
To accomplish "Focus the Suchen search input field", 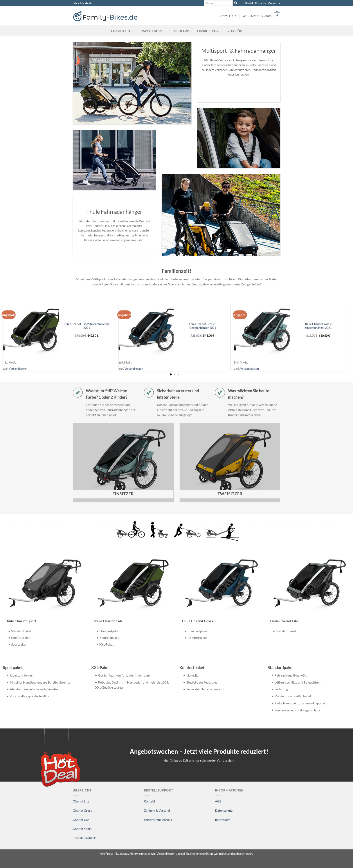I will pos(218,3).
